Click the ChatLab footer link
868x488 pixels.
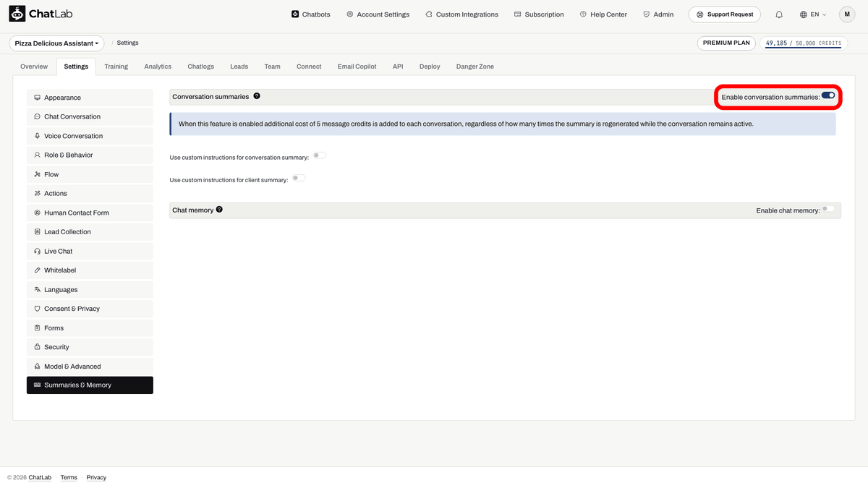(x=40, y=477)
